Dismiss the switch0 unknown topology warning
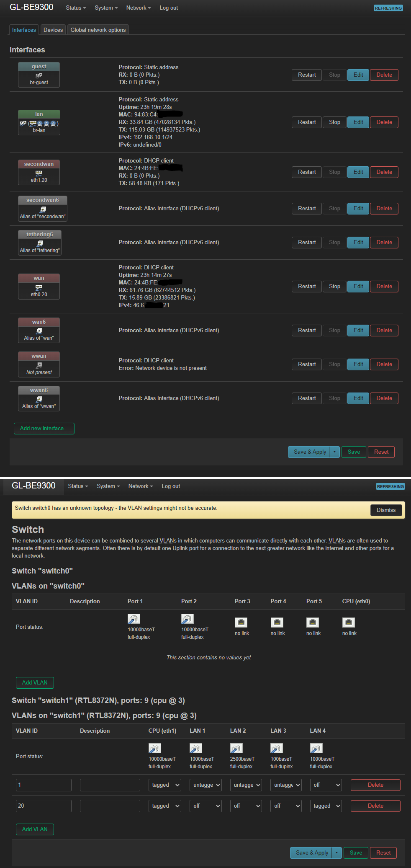The height and width of the screenshot is (868, 411). point(386,510)
